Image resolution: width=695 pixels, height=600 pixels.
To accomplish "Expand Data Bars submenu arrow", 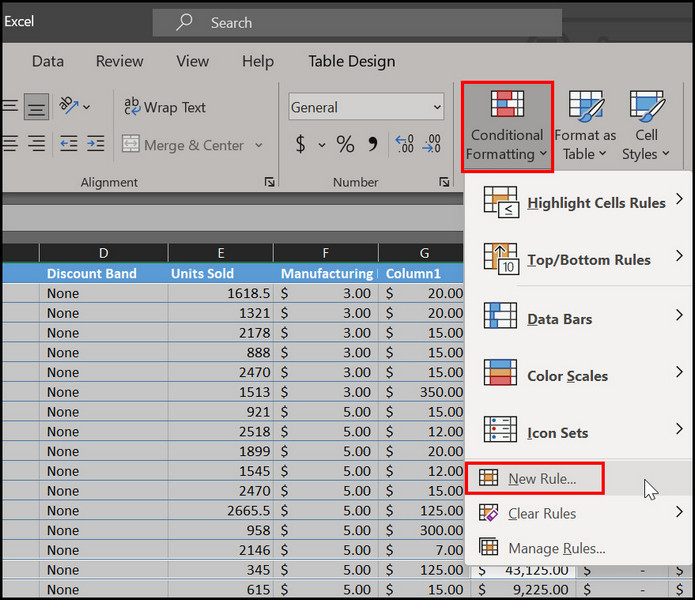I will (679, 315).
